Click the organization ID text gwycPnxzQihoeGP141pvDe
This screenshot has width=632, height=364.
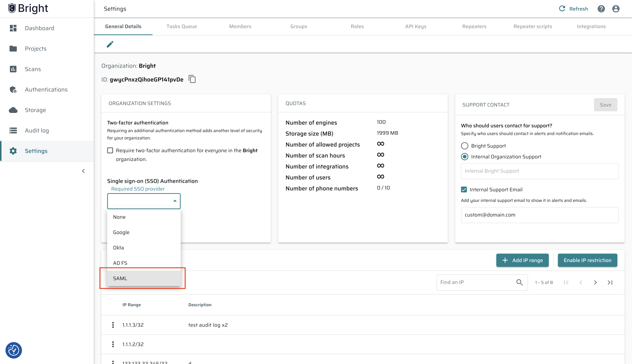146,79
